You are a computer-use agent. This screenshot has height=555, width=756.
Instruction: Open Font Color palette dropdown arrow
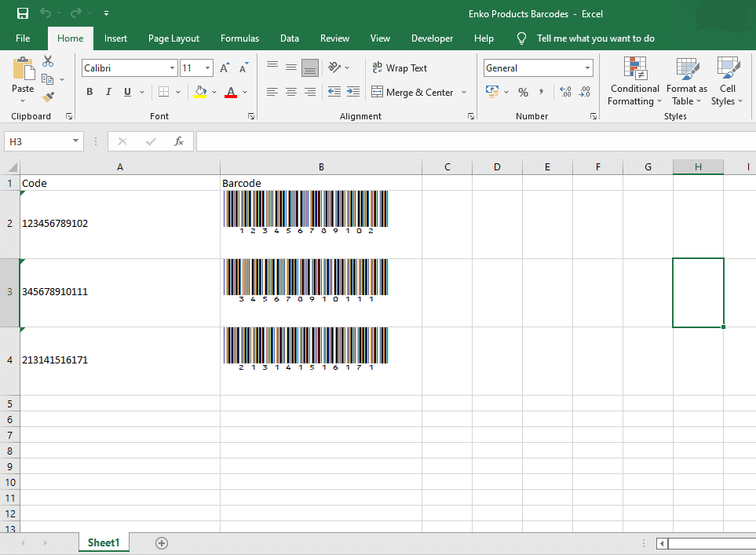[x=245, y=92]
